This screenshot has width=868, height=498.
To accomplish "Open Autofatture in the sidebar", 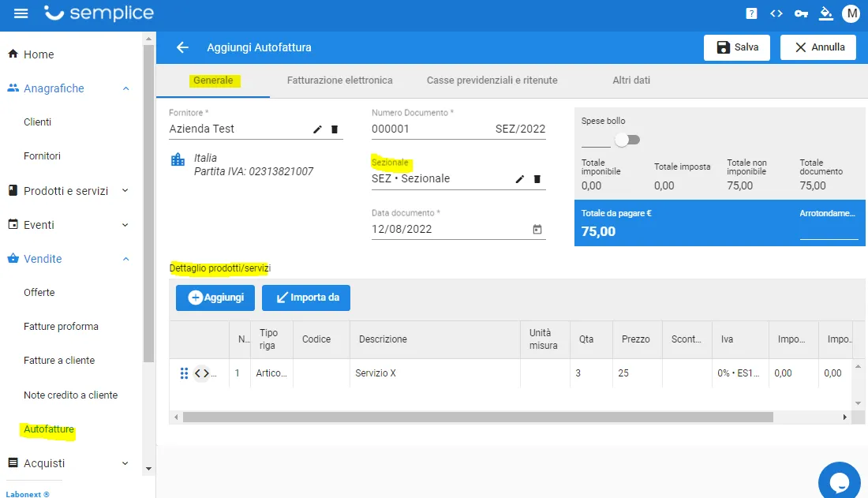I will coord(49,429).
